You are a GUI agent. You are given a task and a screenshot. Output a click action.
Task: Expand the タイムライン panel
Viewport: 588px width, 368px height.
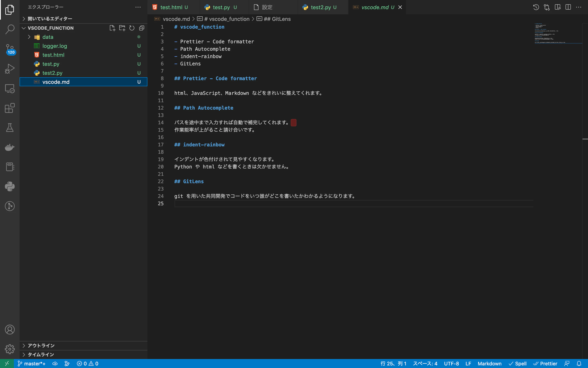(83, 355)
